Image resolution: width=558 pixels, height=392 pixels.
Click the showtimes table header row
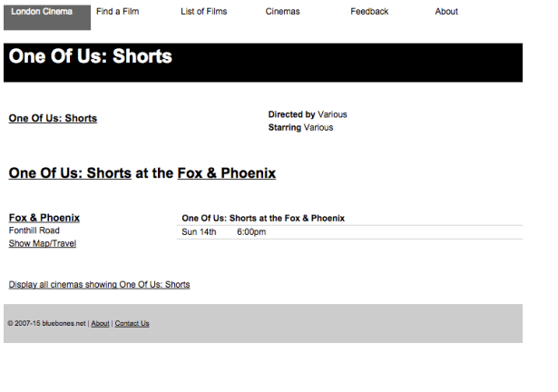coord(263,219)
